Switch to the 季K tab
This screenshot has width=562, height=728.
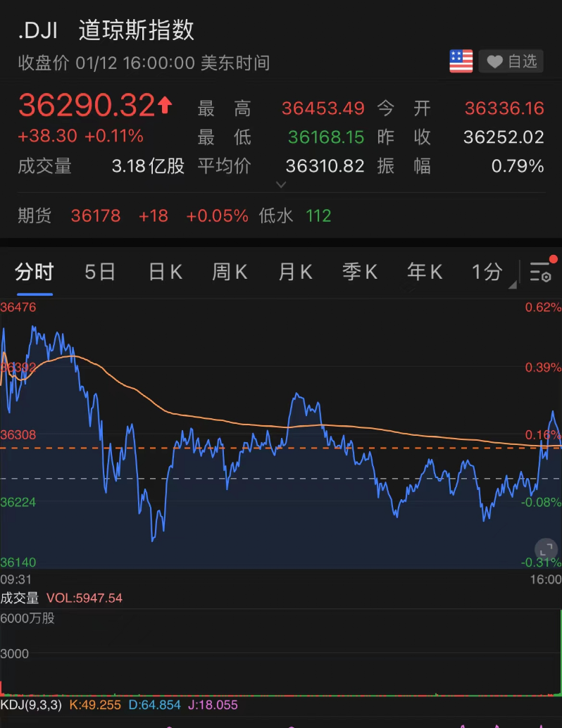point(360,272)
